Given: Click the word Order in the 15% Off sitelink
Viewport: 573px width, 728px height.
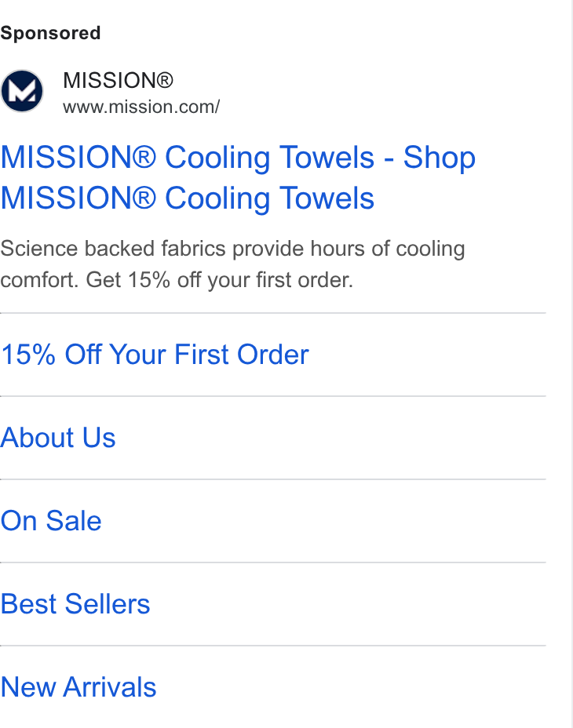Looking at the screenshot, I should tap(273, 355).
